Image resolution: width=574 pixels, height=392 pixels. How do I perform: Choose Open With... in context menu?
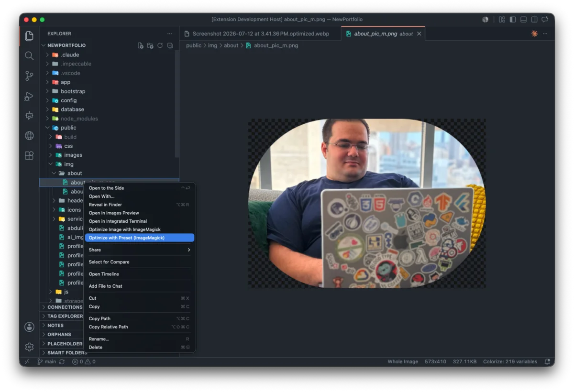click(139, 196)
